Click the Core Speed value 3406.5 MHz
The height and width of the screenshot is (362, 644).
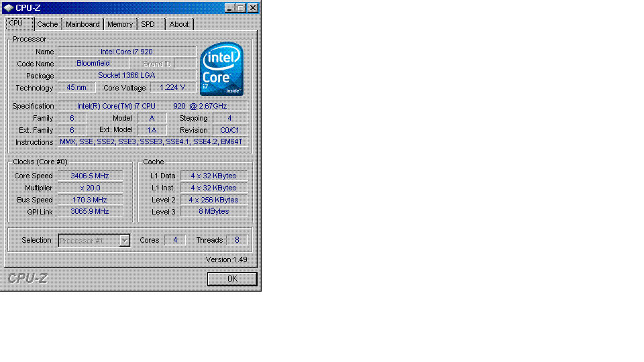coord(91,176)
